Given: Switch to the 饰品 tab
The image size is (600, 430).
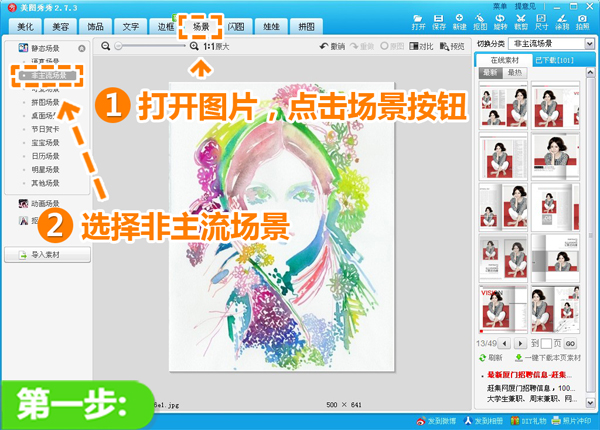Looking at the screenshot, I should point(95,26).
